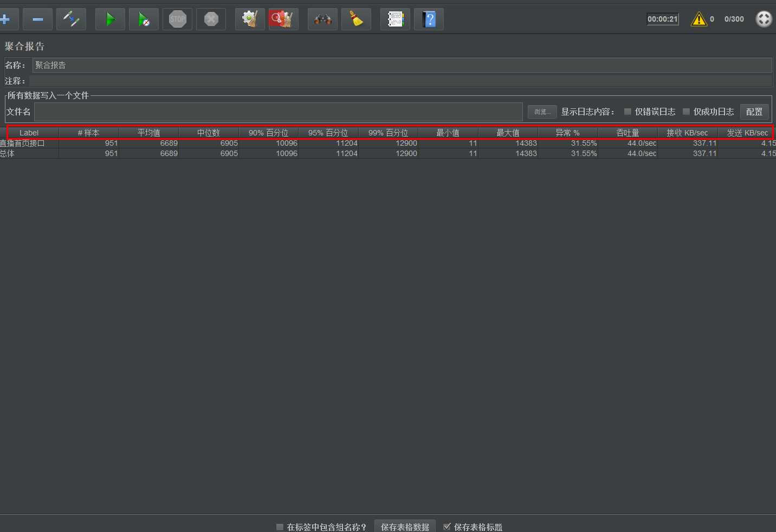
Task: Click 14383 max value in 直播首页接口 row
Action: [526, 143]
